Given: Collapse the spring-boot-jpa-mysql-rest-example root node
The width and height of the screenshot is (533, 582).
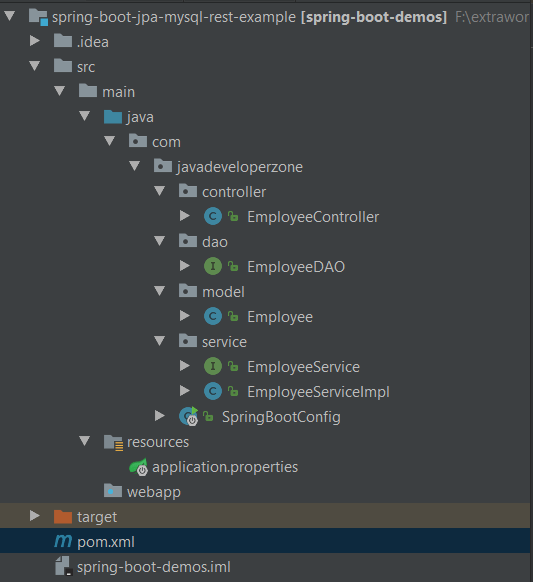Looking at the screenshot, I should [9, 16].
